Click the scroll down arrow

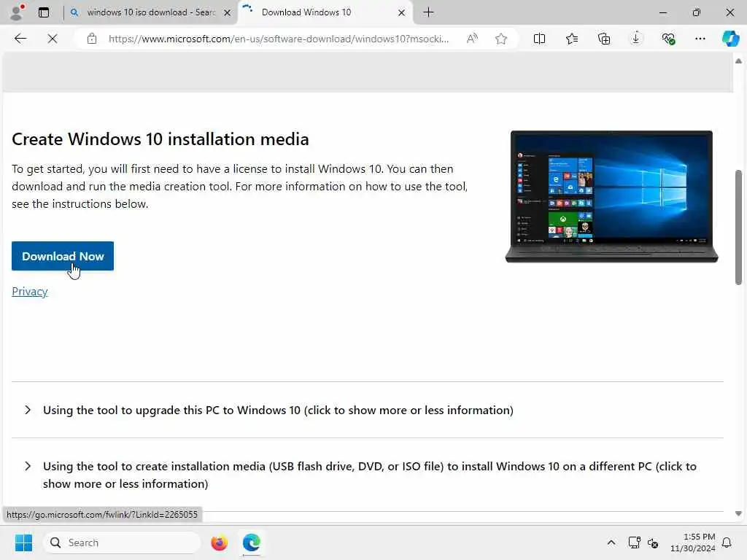738,513
